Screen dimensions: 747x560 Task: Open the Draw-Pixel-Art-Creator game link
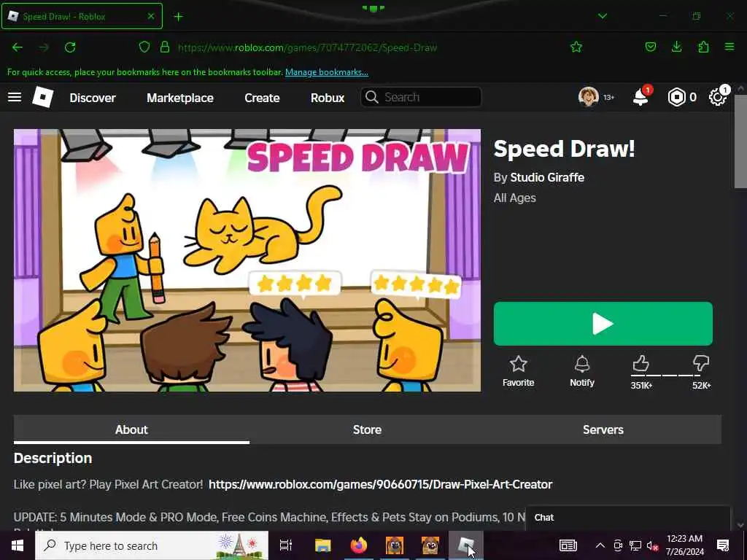(380, 484)
